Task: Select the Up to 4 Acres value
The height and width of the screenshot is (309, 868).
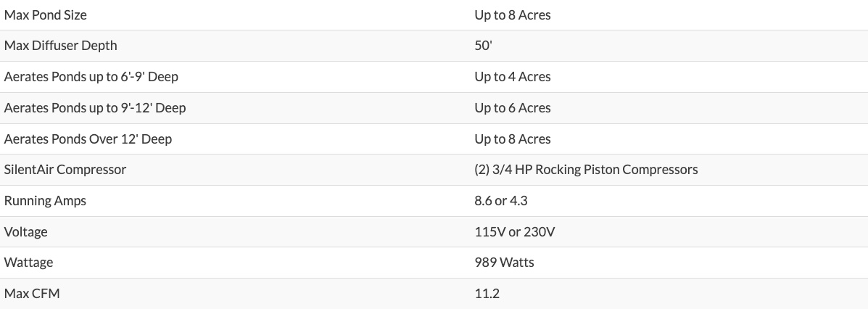Action: pyautogui.click(x=513, y=76)
